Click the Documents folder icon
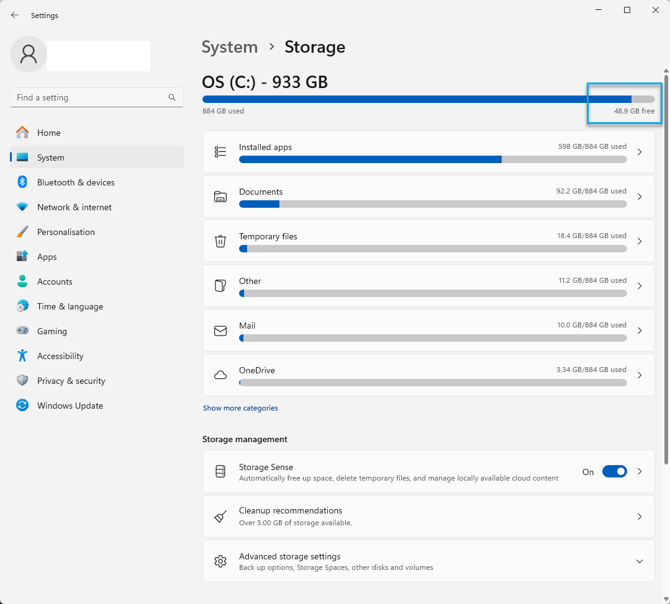This screenshot has height=604, width=670. [220, 196]
